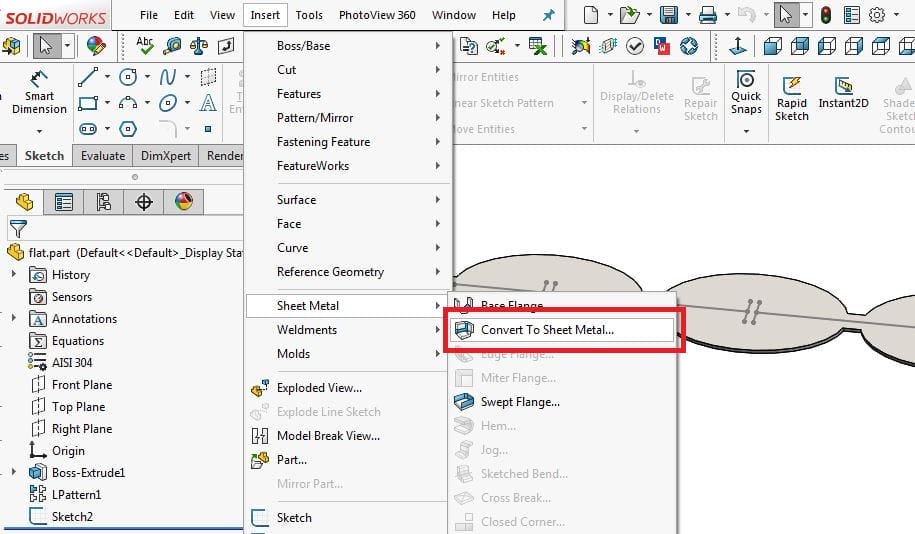Open the File menu
The image size is (915, 534).
(x=149, y=15)
